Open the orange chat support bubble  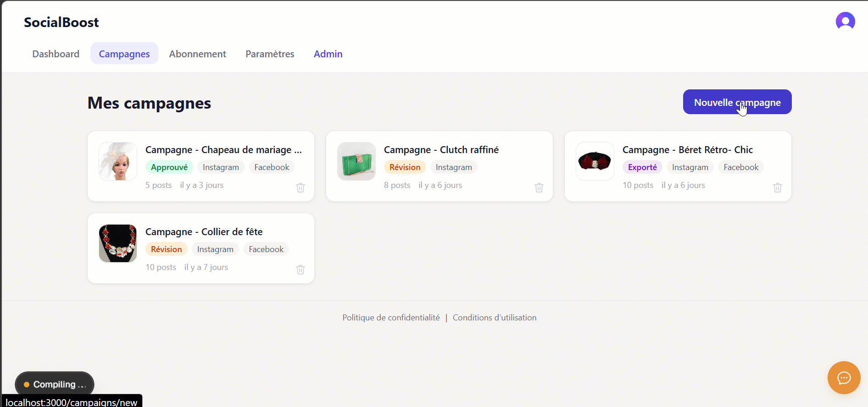tap(844, 378)
